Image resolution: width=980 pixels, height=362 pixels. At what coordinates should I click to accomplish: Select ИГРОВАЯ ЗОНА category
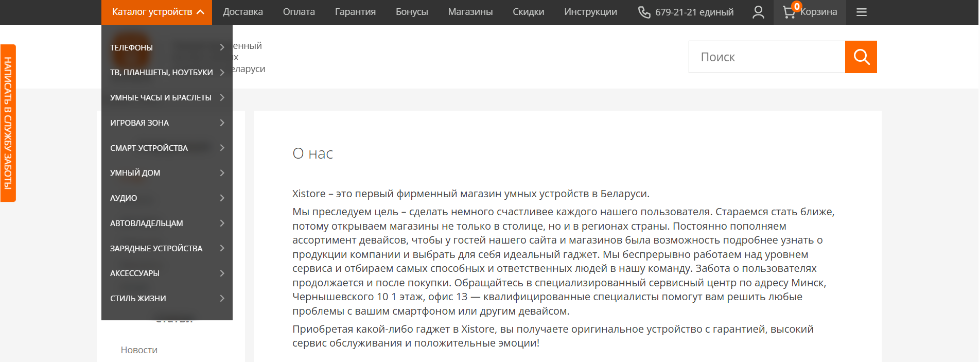click(139, 123)
